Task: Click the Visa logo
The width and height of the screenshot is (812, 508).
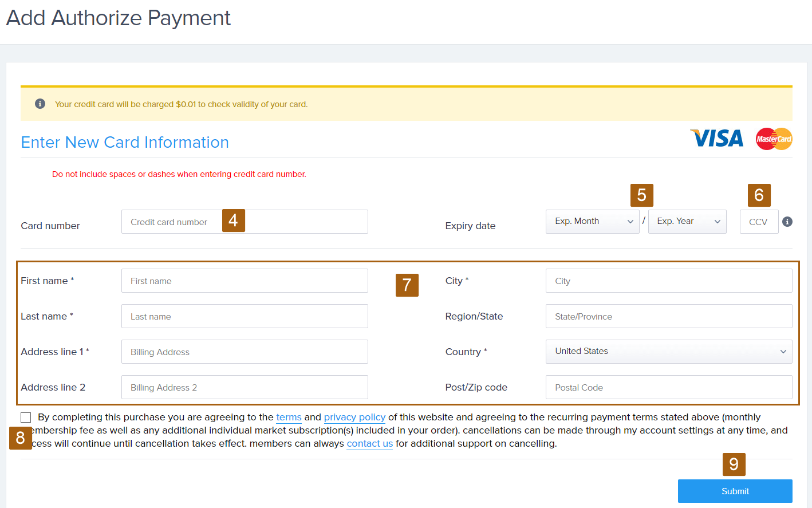Action: (x=717, y=139)
